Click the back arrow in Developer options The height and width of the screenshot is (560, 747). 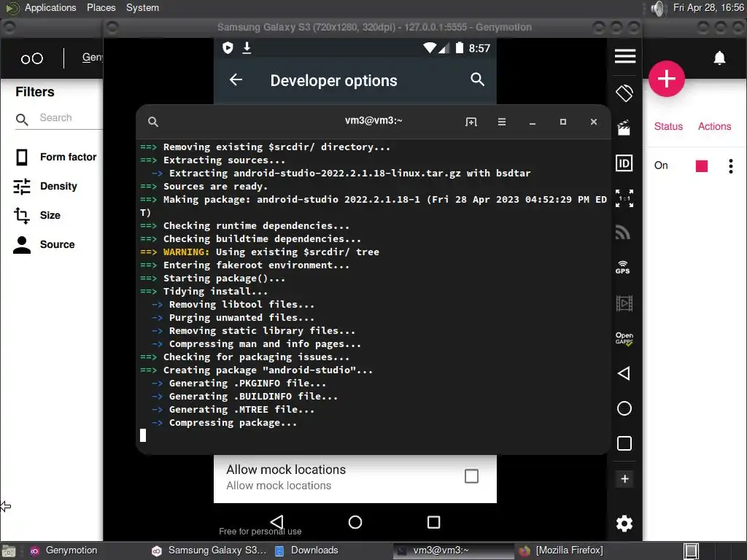[x=236, y=79]
